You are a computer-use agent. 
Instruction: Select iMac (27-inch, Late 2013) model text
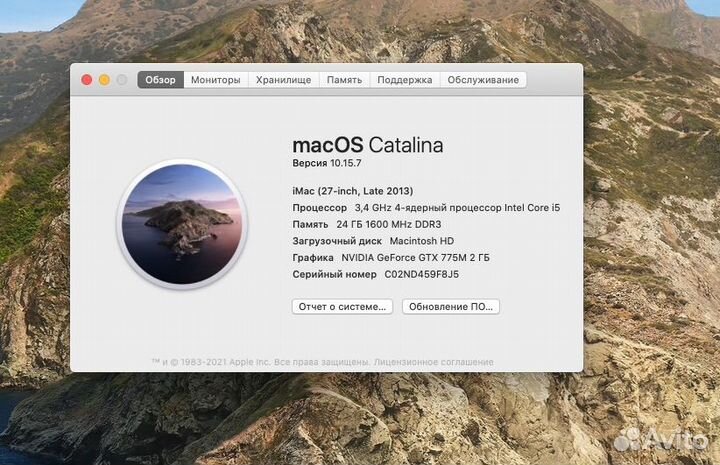[353, 191]
